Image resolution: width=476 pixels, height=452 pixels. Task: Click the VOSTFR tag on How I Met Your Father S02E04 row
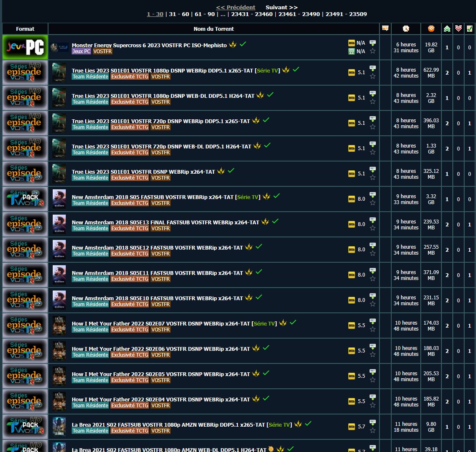(161, 406)
